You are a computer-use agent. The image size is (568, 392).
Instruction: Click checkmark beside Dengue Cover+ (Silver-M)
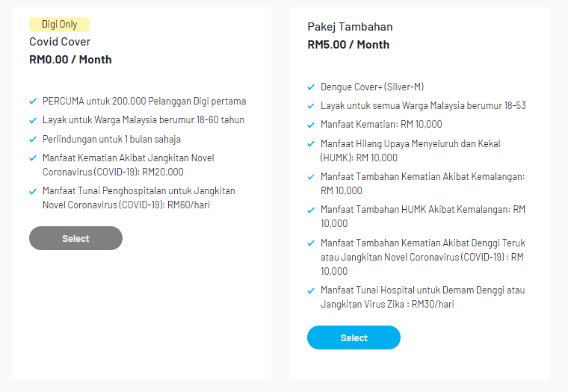[311, 87]
